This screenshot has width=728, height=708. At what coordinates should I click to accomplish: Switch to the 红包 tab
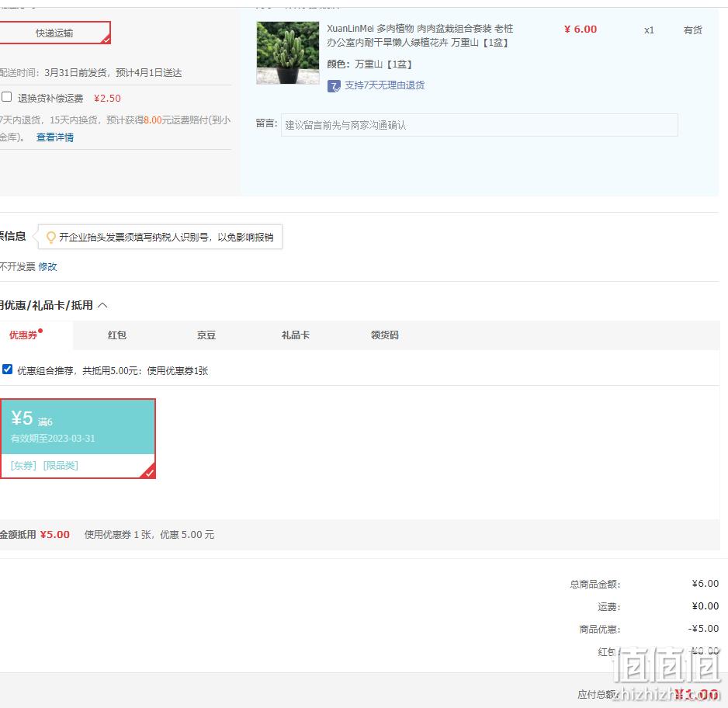(117, 335)
